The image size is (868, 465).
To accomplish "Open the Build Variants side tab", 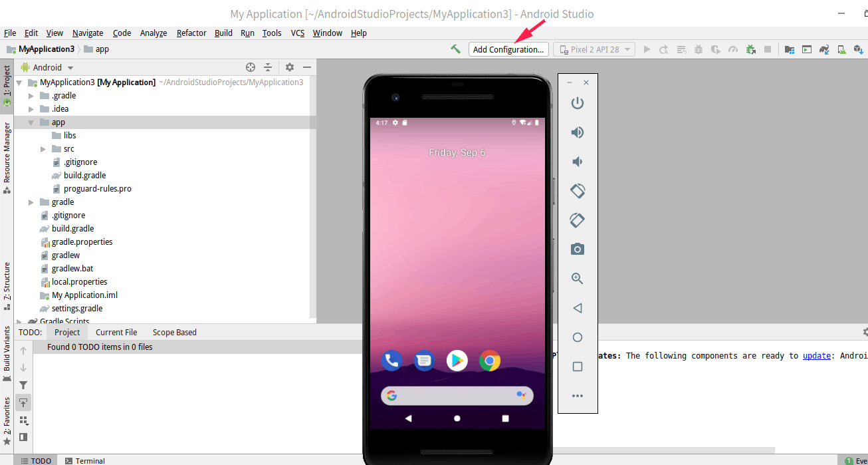I will click(7, 354).
